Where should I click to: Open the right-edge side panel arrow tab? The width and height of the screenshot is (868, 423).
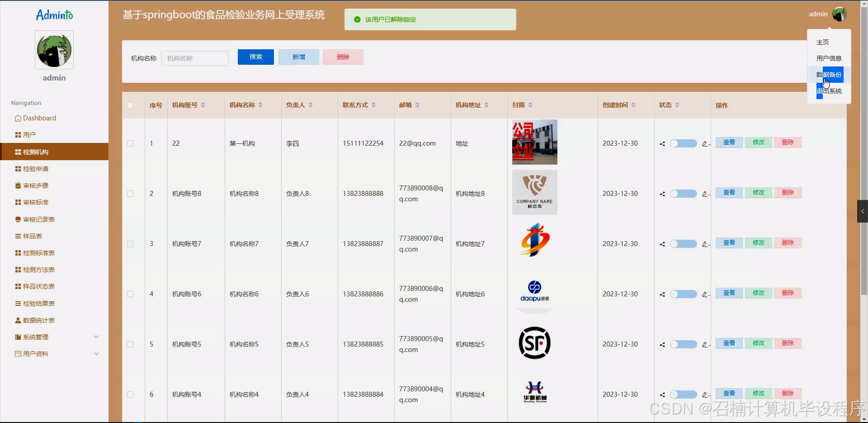863,211
